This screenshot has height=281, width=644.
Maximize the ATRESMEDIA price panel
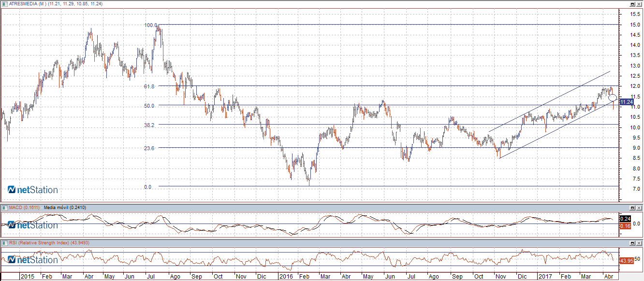pos(632,3)
